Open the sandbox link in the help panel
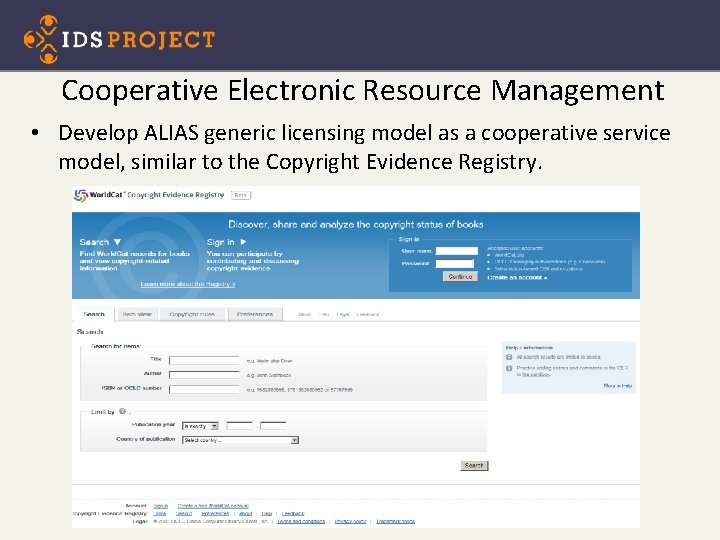The width and height of the screenshot is (720, 540). 535,375
